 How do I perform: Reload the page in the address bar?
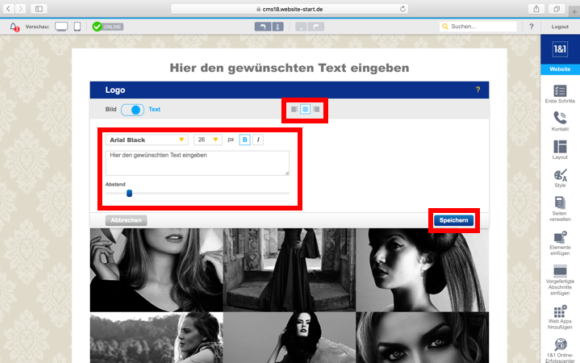click(402, 9)
